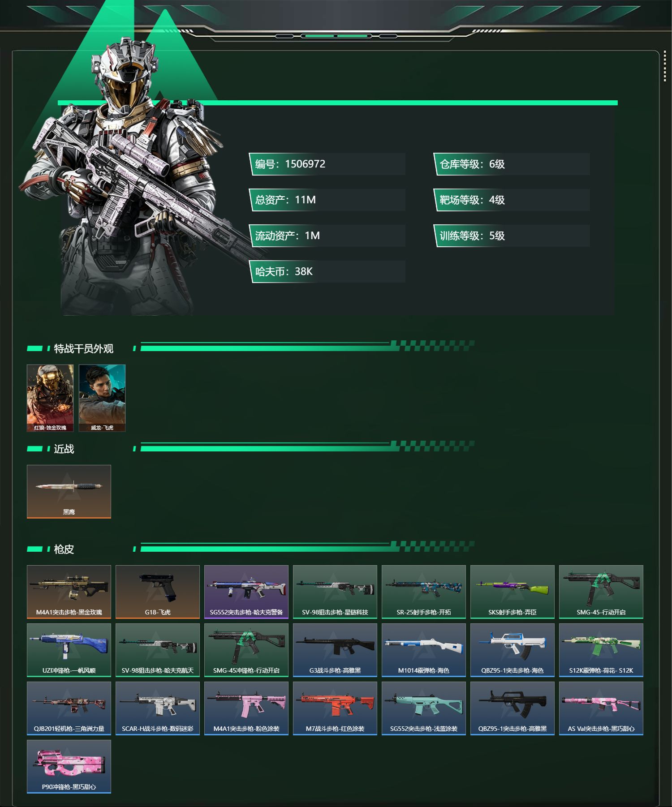This screenshot has width=672, height=807.
Task: Select the 总资产：11M field
Action: [327, 200]
